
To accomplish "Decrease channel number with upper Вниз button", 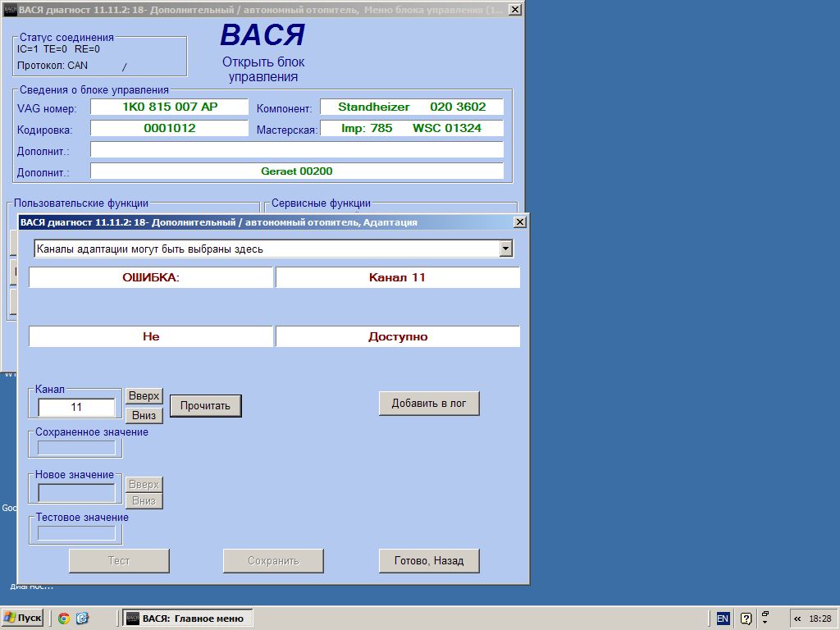I will pos(144,415).
